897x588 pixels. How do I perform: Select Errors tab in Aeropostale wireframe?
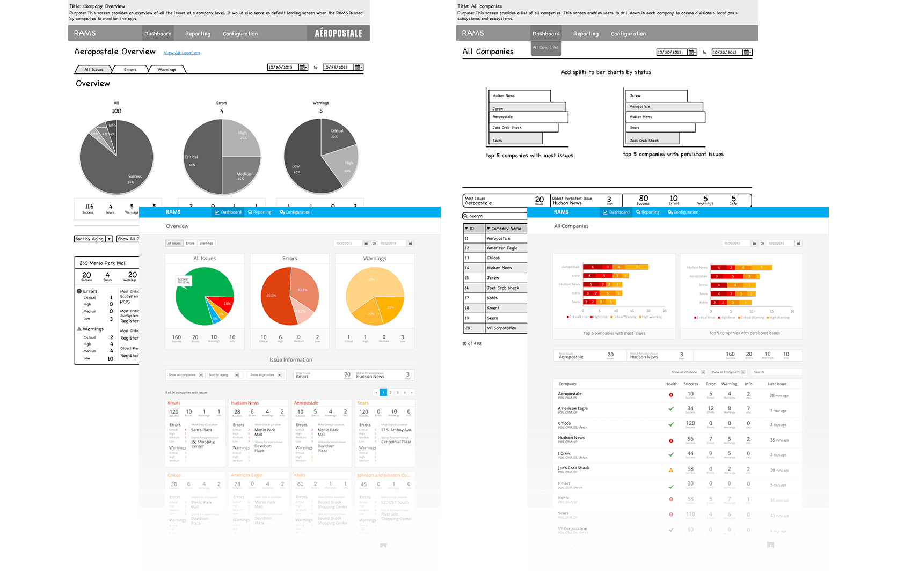[x=130, y=69]
